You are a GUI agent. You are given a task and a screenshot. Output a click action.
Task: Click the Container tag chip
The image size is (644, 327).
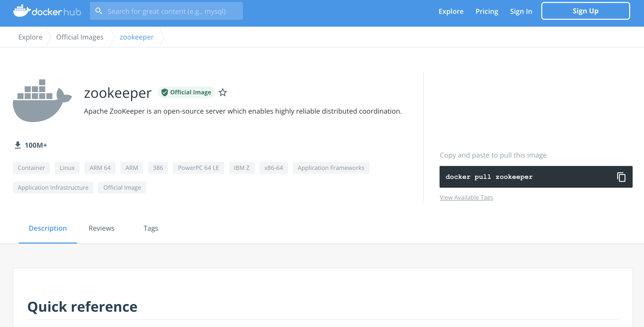tap(31, 168)
